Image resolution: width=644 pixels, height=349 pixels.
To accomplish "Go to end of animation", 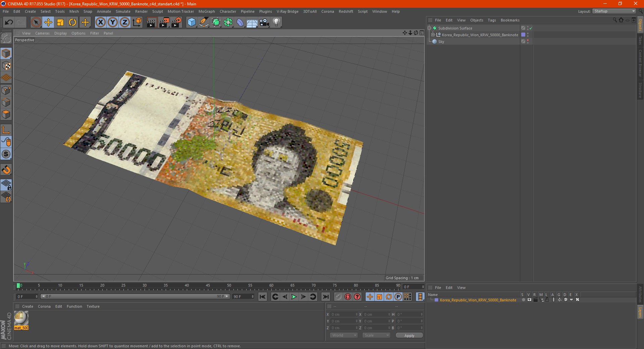I will click(x=325, y=297).
